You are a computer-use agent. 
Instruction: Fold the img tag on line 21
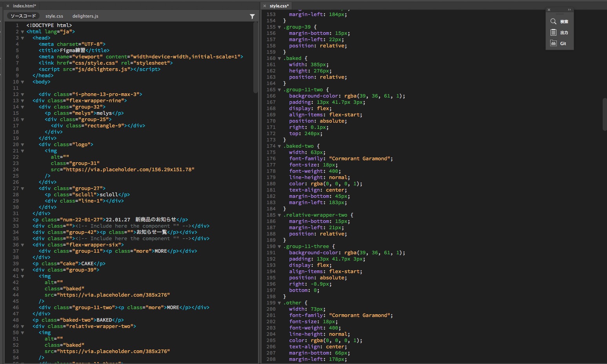(x=22, y=151)
